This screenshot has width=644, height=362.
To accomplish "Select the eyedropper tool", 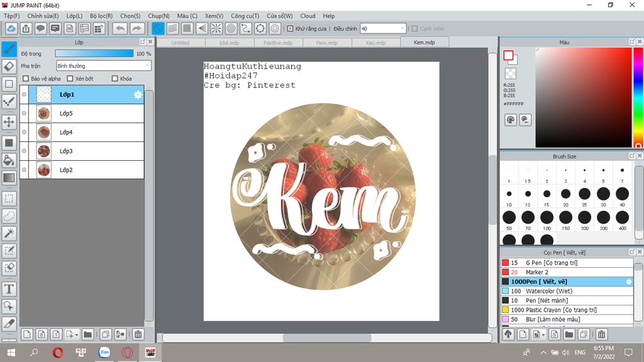I will coord(9,324).
